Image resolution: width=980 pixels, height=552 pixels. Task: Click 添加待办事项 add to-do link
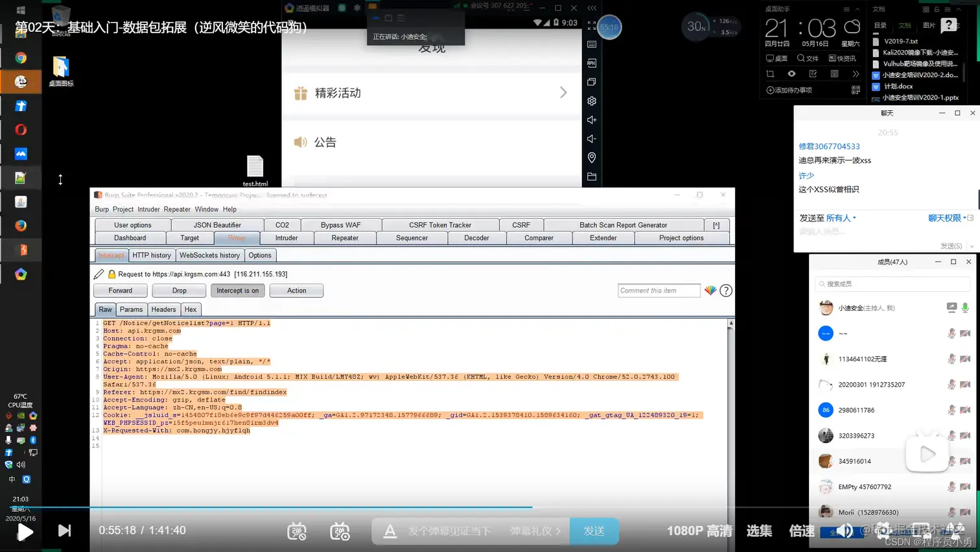click(789, 90)
